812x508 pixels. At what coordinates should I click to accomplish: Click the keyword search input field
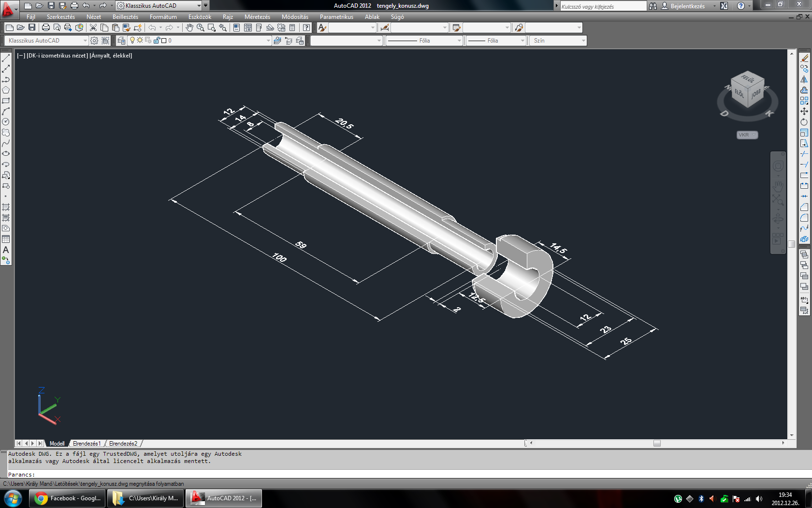tap(602, 6)
